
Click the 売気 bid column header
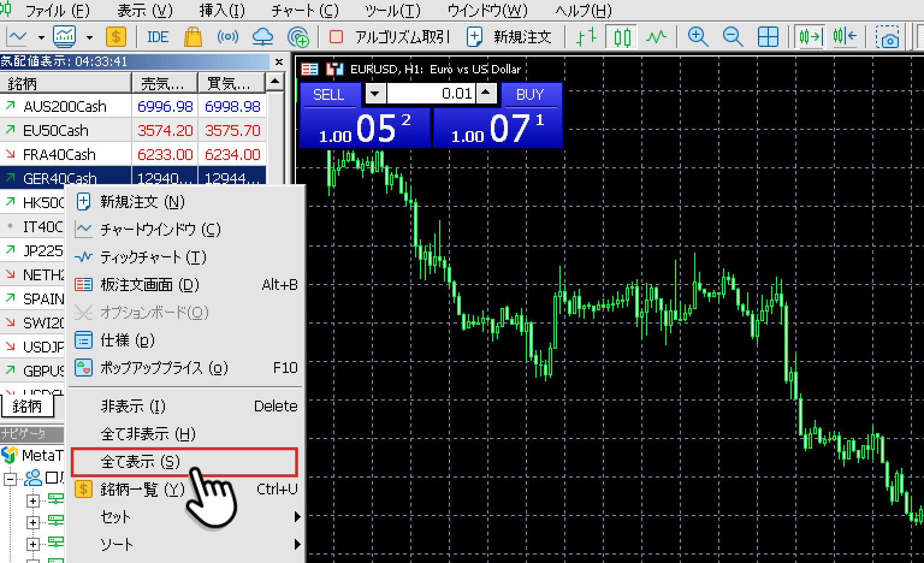165,83
